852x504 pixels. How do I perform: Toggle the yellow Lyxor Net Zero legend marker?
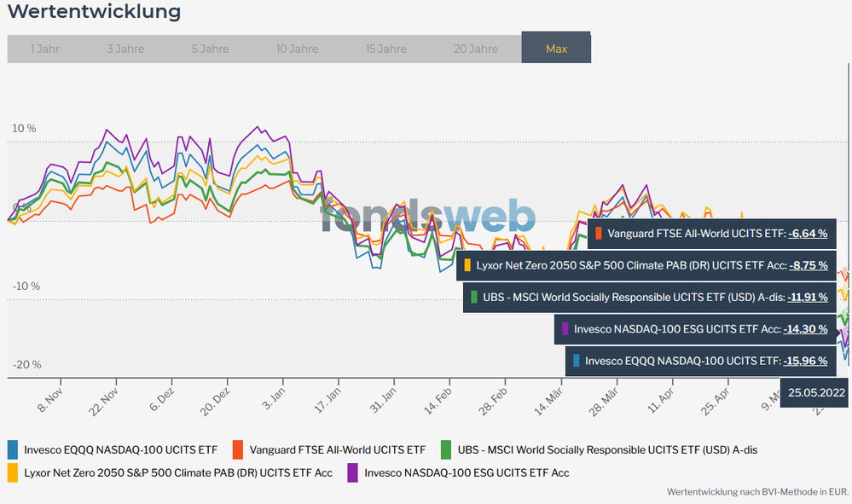click(14, 472)
